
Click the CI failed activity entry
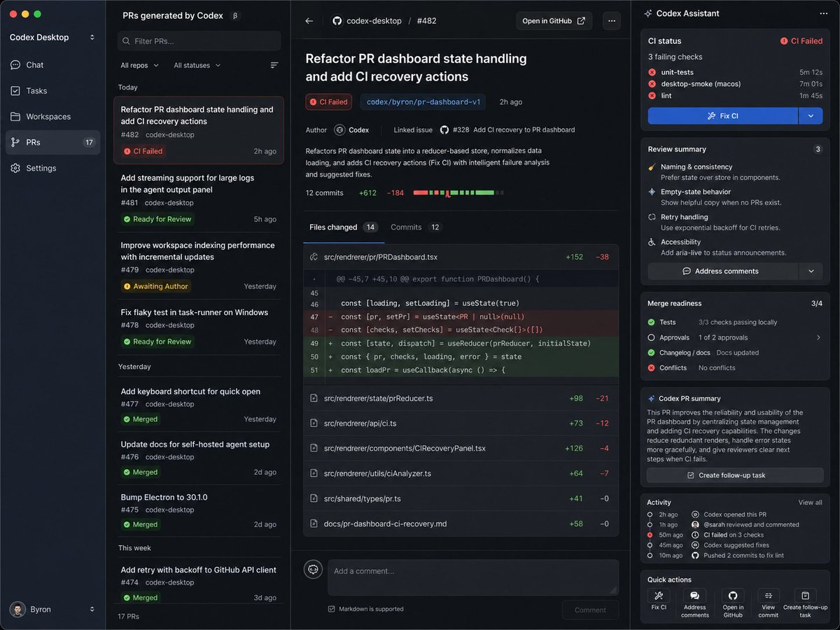click(x=734, y=535)
